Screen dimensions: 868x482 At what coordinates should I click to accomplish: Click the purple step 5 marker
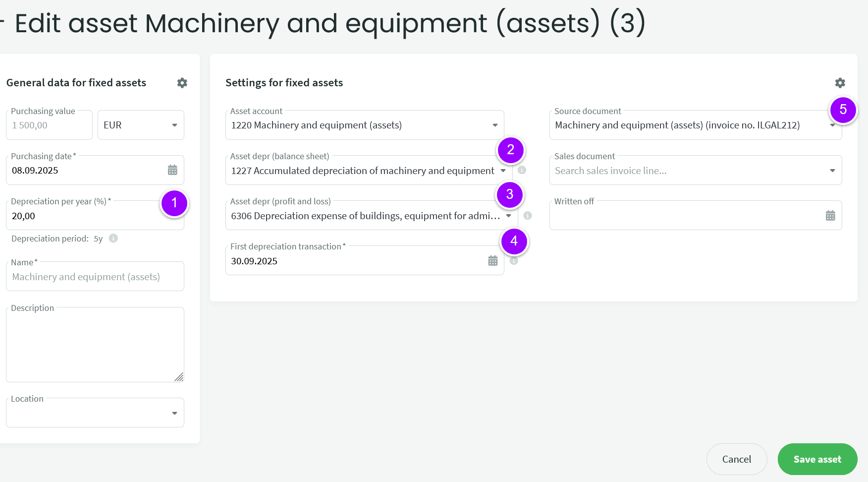843,110
